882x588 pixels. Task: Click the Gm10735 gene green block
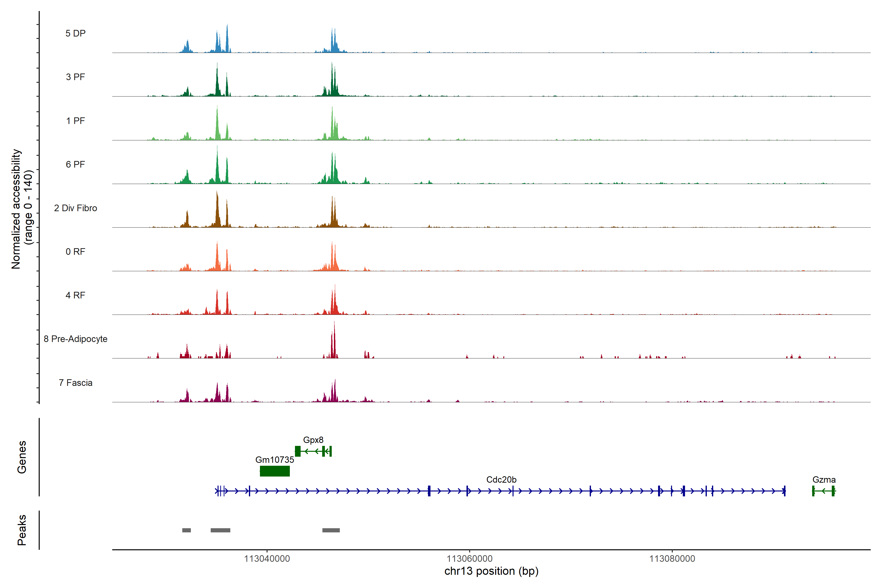(x=275, y=471)
